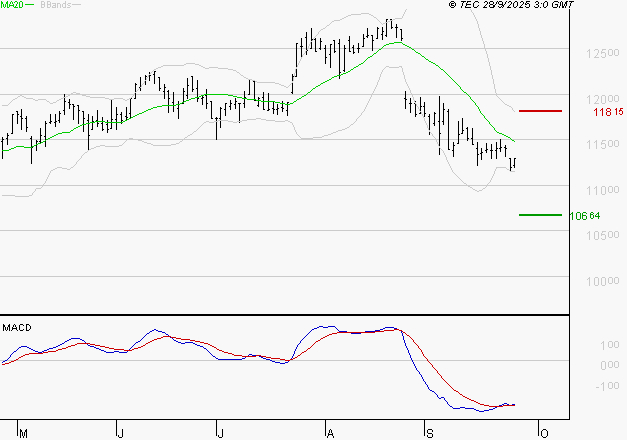The image size is (627, 440).
Task: Click the MACD 0.00 axis label
Action: click(610, 365)
